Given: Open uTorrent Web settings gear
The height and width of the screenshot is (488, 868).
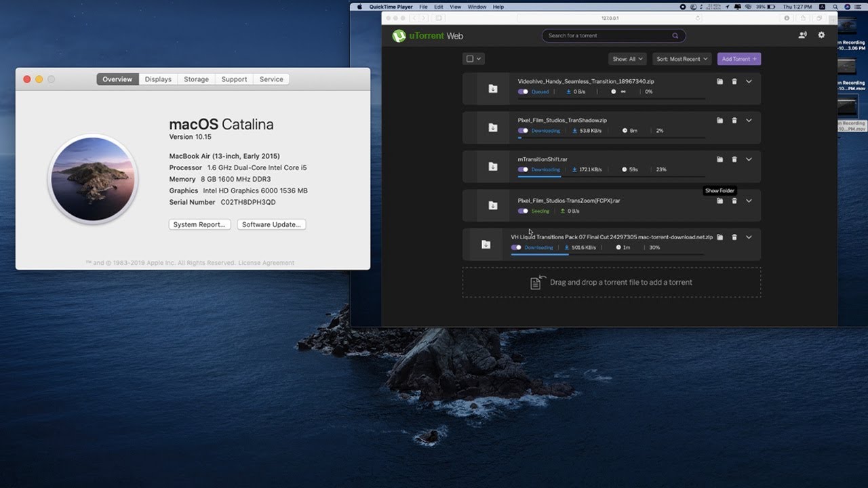Looking at the screenshot, I should (821, 35).
